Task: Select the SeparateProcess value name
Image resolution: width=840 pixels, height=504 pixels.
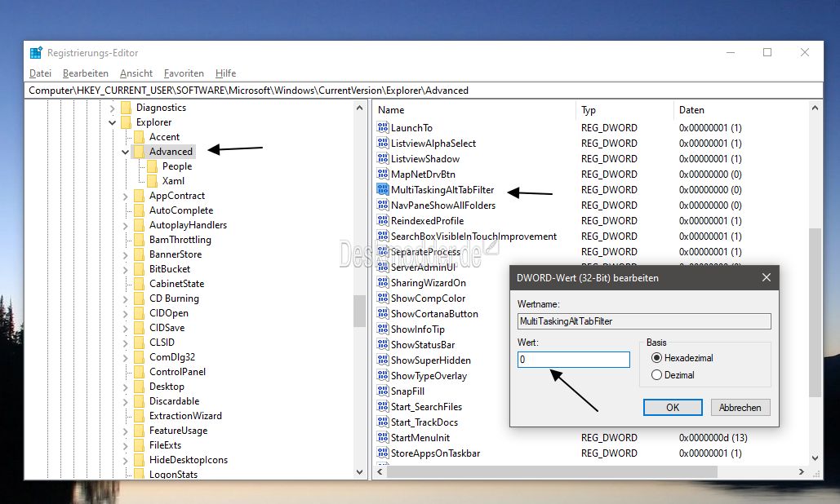Action: tap(426, 251)
